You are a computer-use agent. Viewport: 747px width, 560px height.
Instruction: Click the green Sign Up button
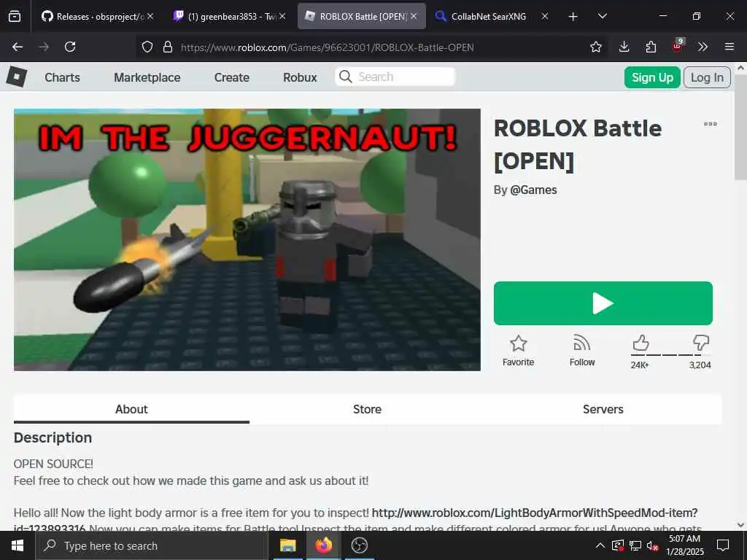tap(652, 77)
